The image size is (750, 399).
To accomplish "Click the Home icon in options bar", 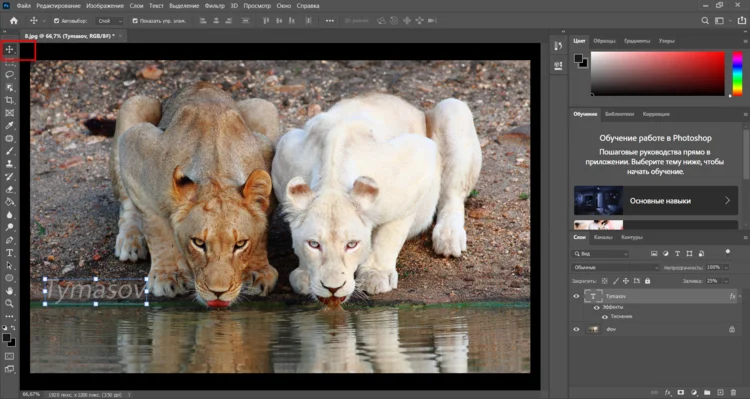I will coord(14,21).
